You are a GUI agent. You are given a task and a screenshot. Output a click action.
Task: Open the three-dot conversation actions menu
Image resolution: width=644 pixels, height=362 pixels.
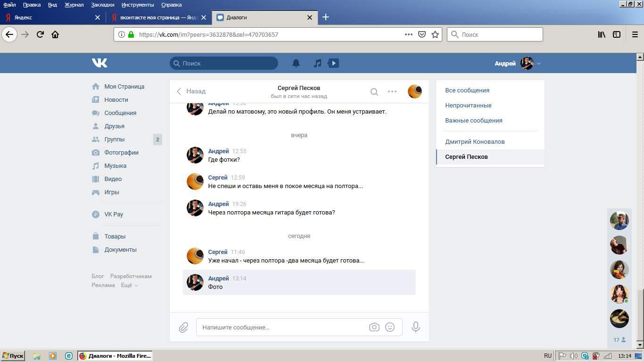[392, 91]
